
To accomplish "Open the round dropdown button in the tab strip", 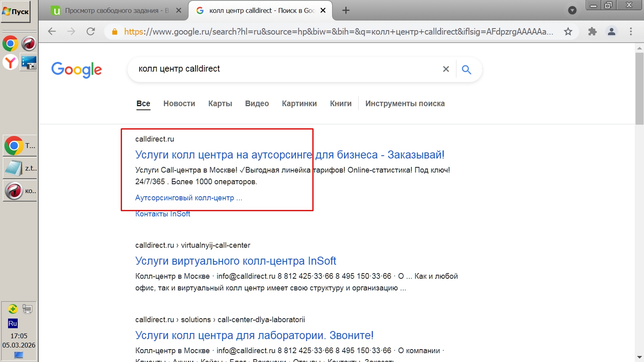I will point(572,10).
